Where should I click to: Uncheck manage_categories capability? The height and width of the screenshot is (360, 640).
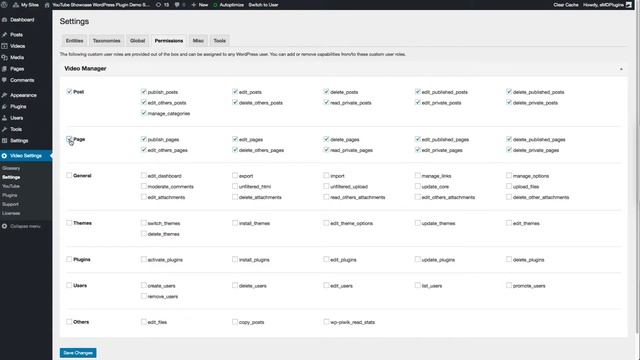point(144,113)
